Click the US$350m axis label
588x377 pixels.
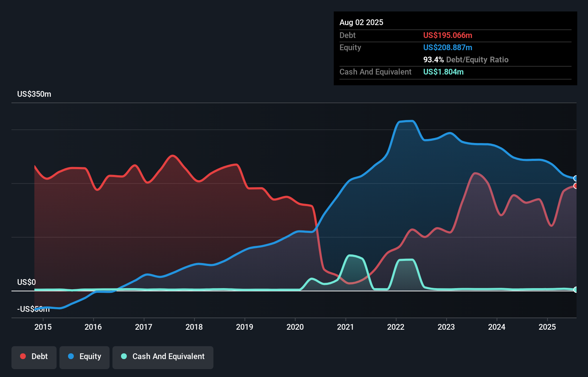point(34,94)
